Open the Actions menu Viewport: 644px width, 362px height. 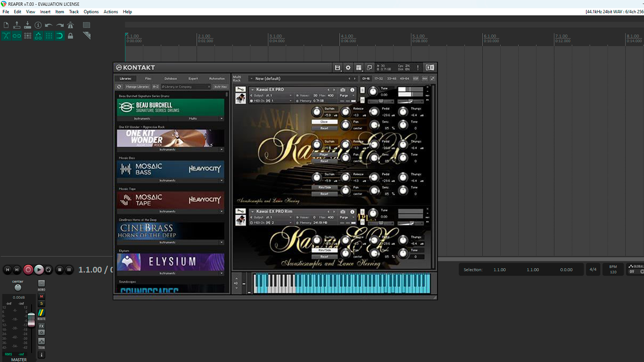click(x=111, y=12)
